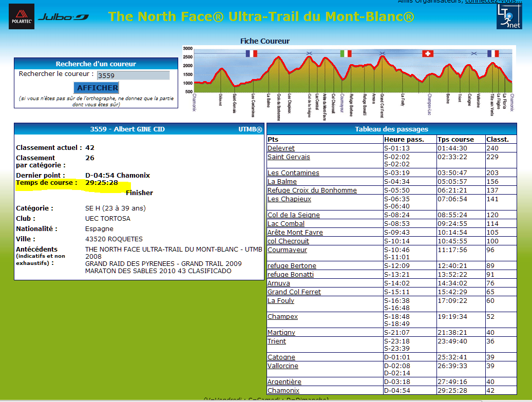Click the elevation profile chart
Viewport: 532px width, 402px height.
[349, 83]
